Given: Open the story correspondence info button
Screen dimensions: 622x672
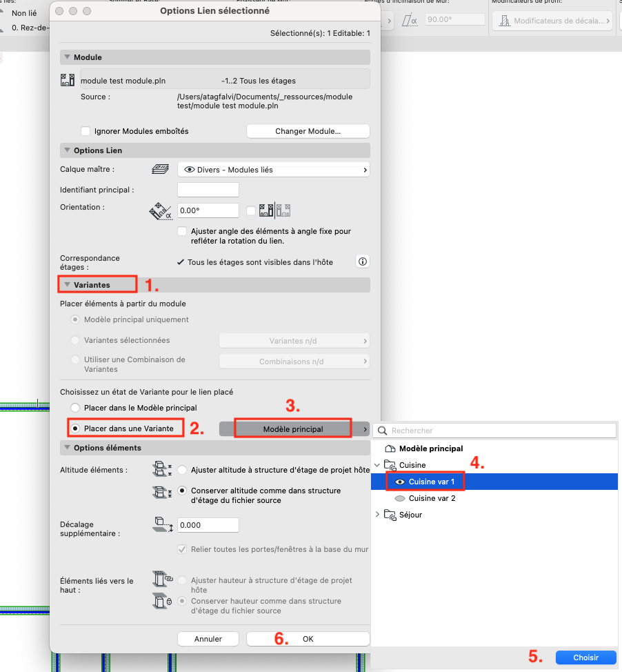Looking at the screenshot, I should coord(363,261).
